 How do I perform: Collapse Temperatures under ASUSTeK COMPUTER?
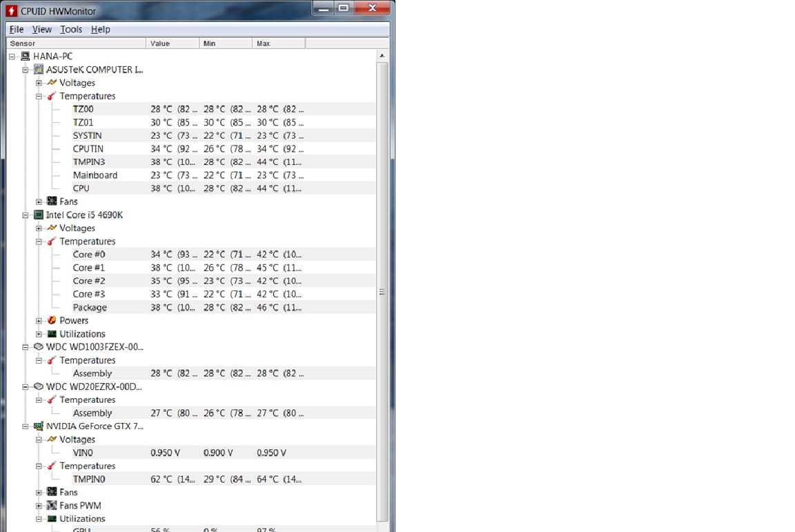tap(39, 96)
